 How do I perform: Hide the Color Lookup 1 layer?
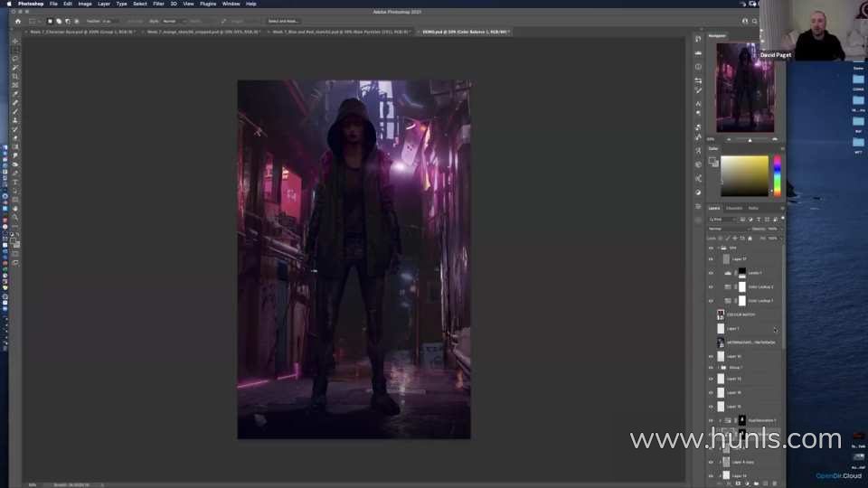[711, 300]
